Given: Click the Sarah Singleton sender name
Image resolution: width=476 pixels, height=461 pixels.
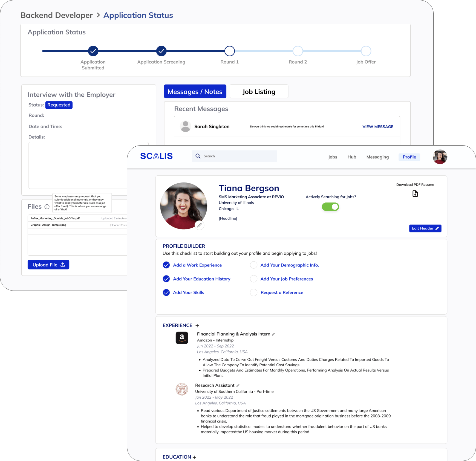Looking at the screenshot, I should click(x=212, y=126).
